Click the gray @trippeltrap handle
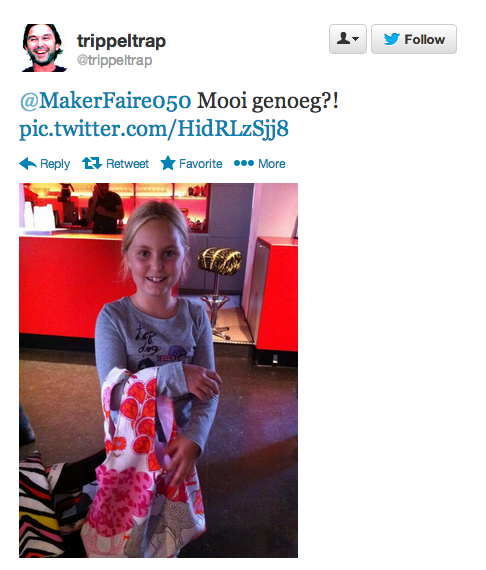The height and width of the screenshot is (570, 486). (115, 60)
